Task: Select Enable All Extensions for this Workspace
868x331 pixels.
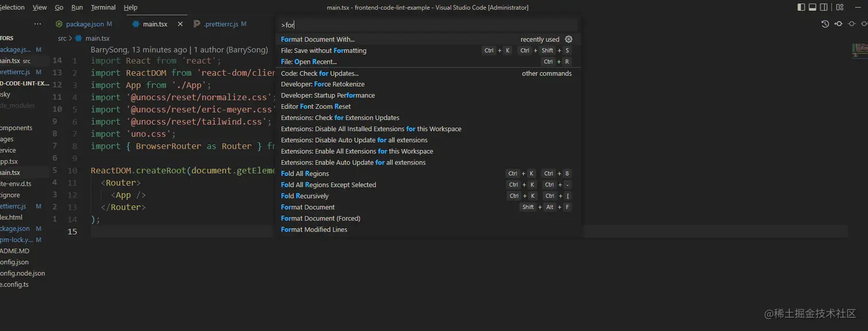Action: [428, 151]
